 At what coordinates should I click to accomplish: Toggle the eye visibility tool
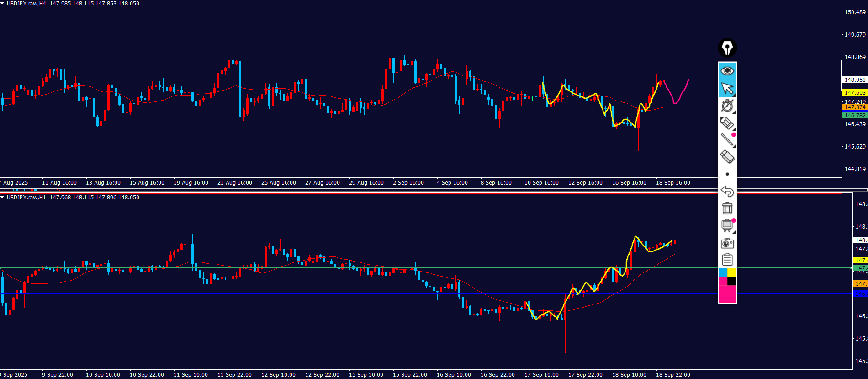coord(727,71)
